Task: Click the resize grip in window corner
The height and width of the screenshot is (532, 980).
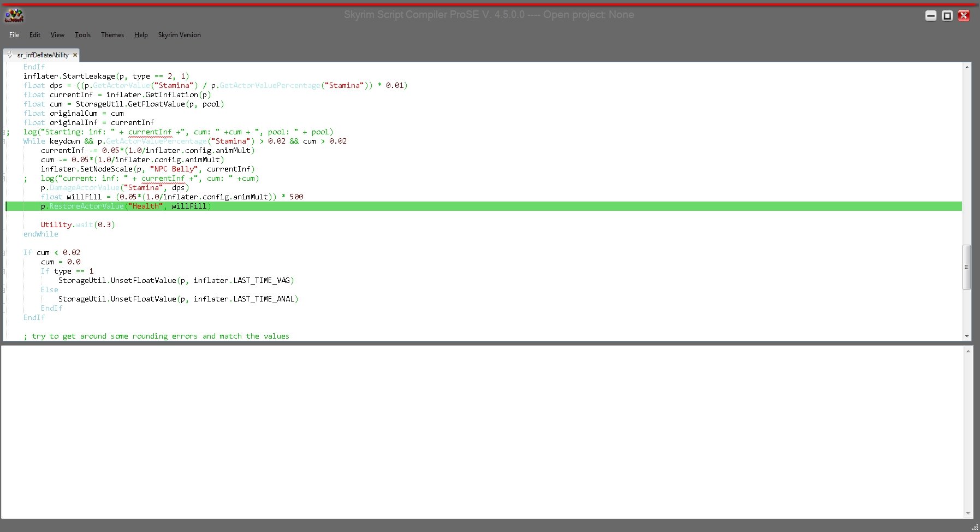Action: (x=975, y=527)
